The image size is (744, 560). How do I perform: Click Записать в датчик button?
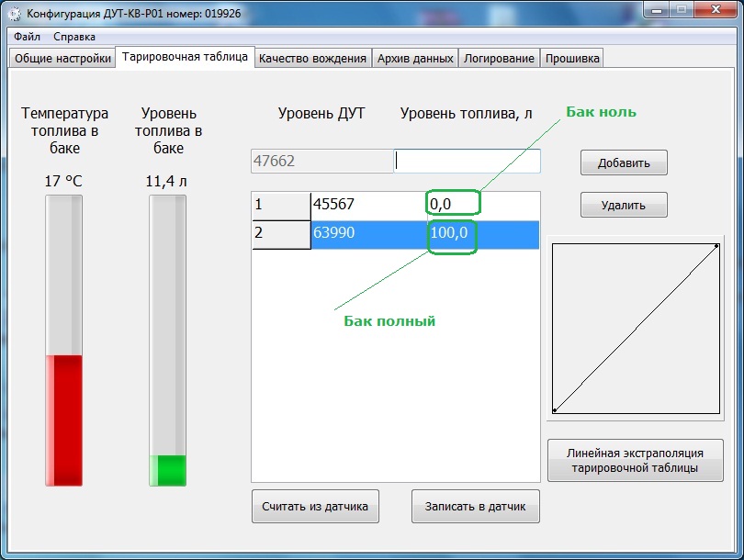(x=476, y=506)
